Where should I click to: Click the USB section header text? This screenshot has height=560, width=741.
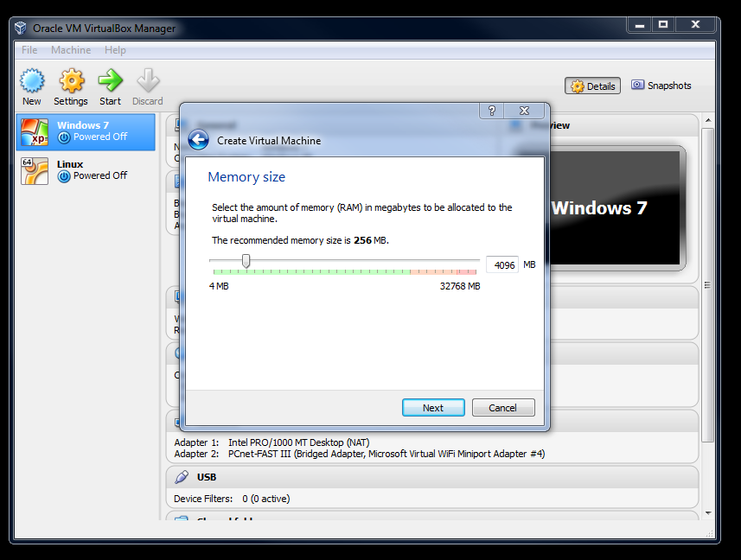(x=207, y=477)
